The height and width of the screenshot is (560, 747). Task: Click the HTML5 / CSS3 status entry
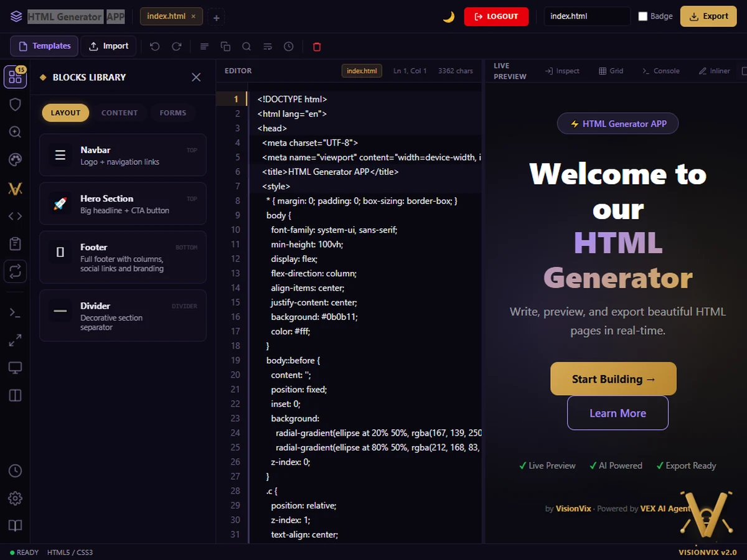click(70, 553)
